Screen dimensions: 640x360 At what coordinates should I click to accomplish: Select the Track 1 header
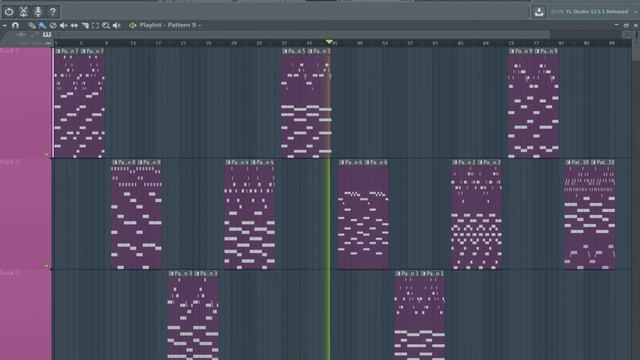(26, 102)
